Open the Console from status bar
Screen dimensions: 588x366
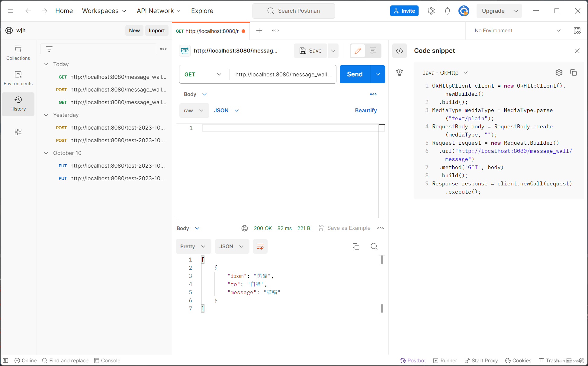pyautogui.click(x=107, y=361)
